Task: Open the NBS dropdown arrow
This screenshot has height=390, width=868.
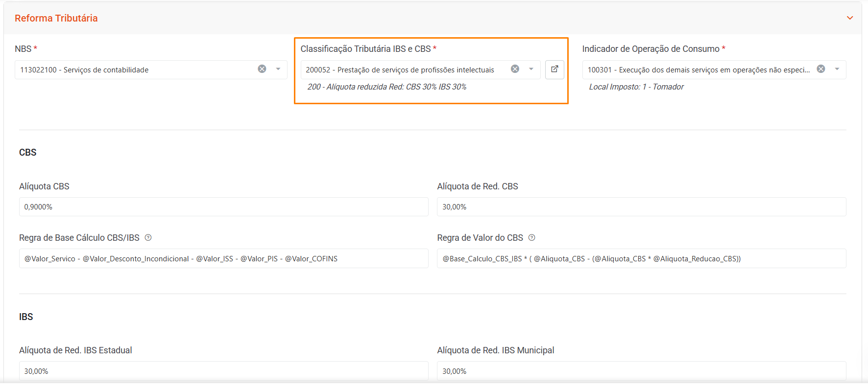Action: pyautogui.click(x=278, y=69)
